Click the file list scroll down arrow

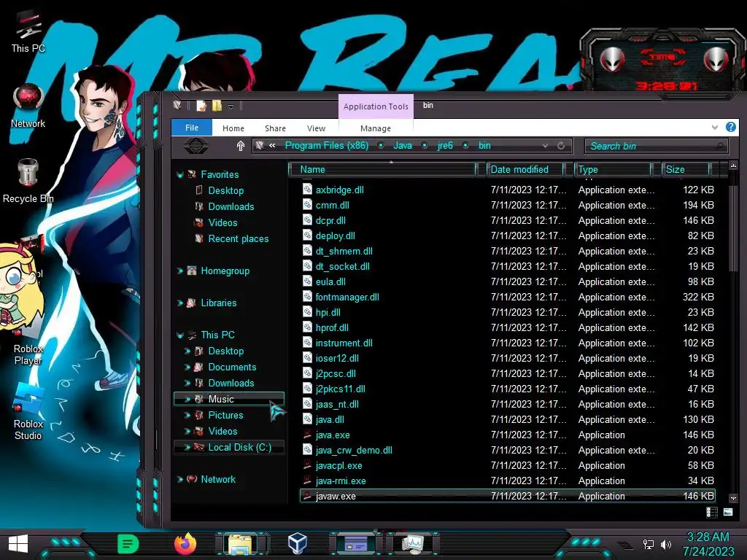click(x=733, y=498)
